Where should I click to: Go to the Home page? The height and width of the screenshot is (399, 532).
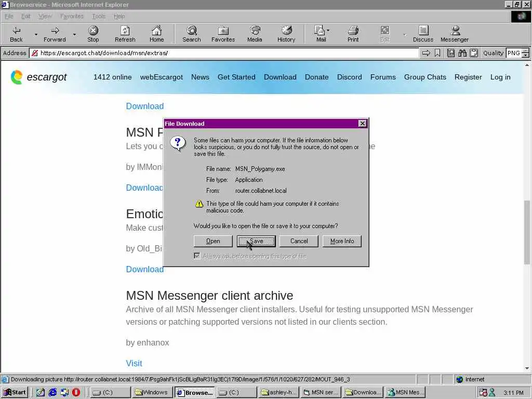(156, 34)
